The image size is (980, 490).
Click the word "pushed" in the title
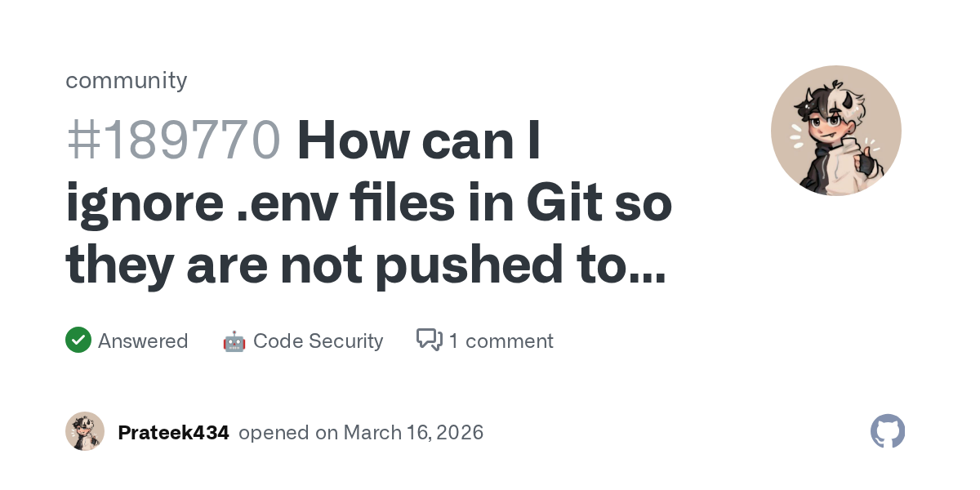pyautogui.click(x=465, y=266)
